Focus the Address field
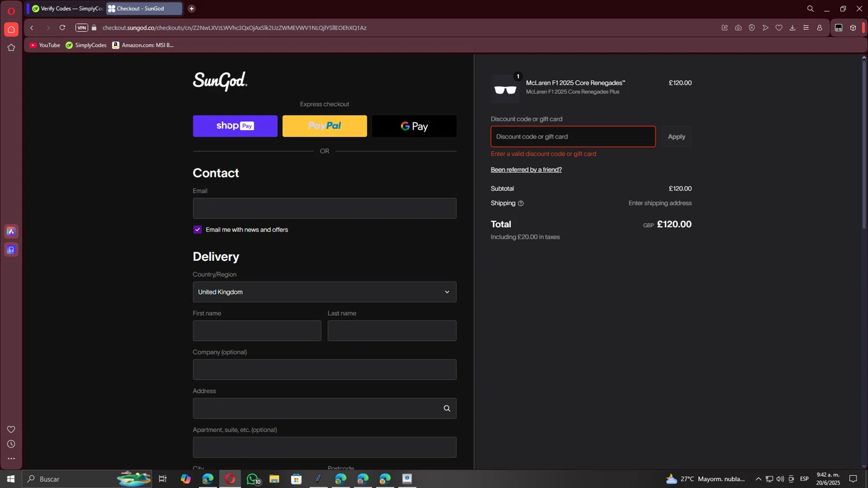The image size is (868, 488). (x=325, y=408)
